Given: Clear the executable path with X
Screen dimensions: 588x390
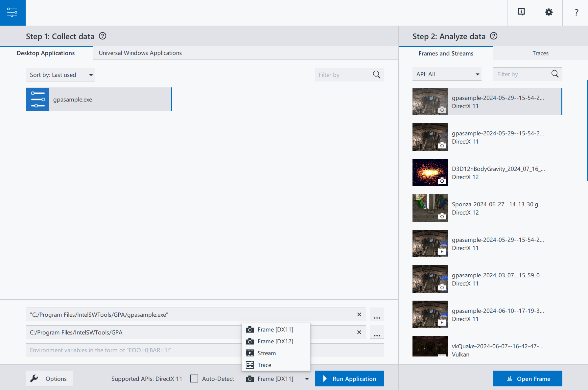Looking at the screenshot, I should pos(359,314).
